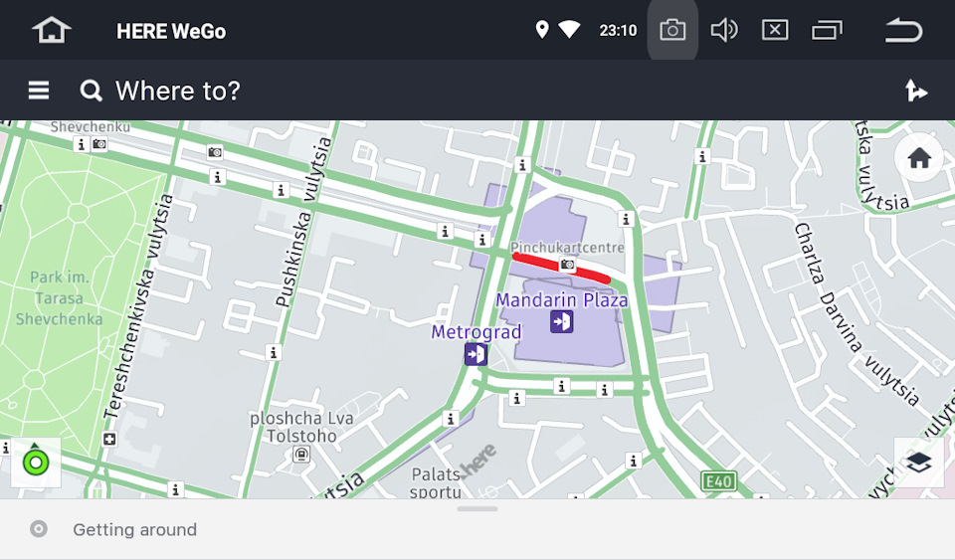Screen dimensions: 955x560
Task: Open the hamburger menu
Action: coord(39,91)
